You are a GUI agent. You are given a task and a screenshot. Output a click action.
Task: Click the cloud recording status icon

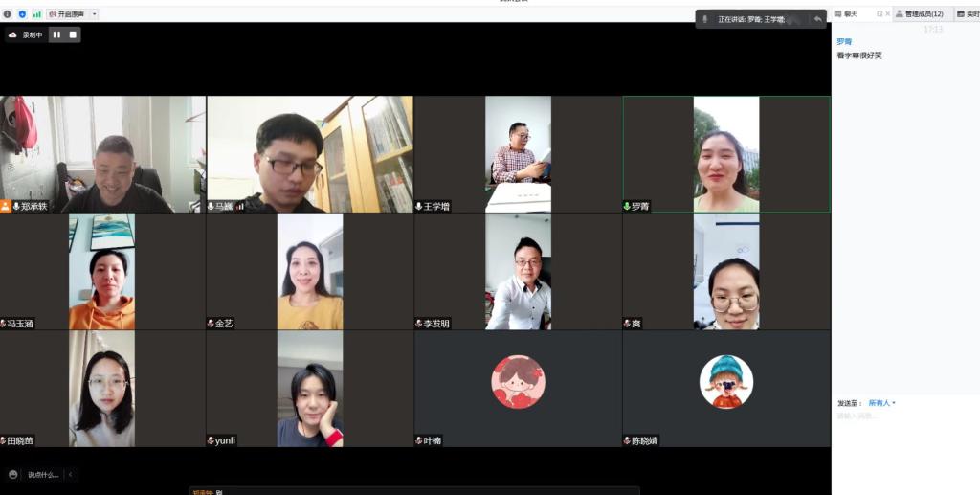pos(12,34)
